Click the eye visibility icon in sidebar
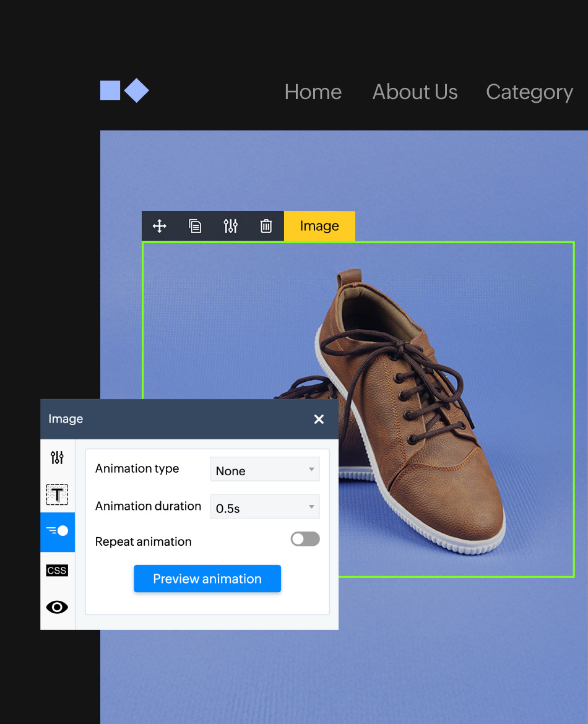 pos(57,607)
